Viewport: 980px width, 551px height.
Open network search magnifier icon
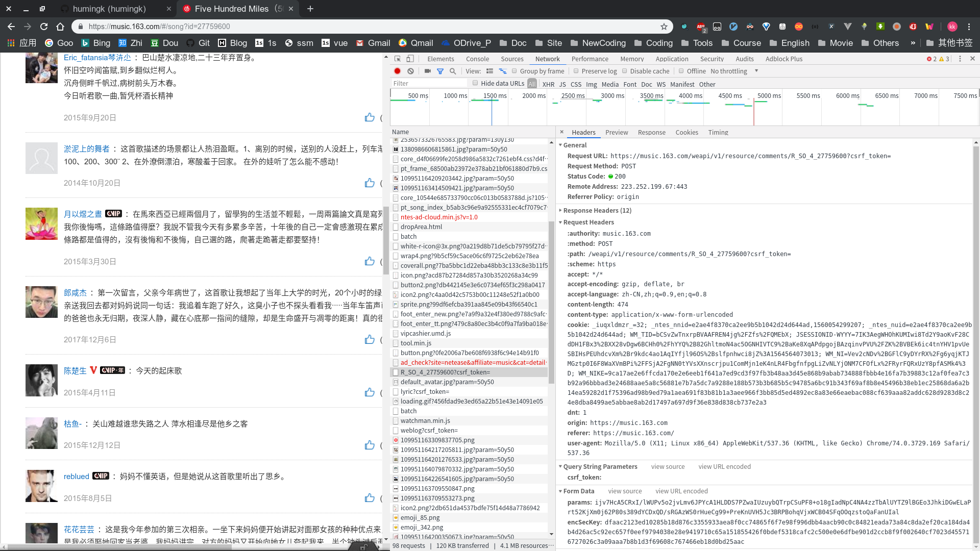point(453,71)
